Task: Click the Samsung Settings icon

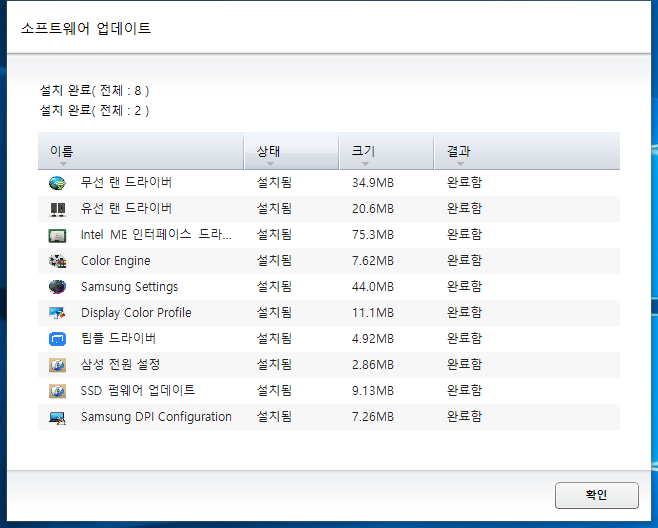Action: (x=57, y=287)
